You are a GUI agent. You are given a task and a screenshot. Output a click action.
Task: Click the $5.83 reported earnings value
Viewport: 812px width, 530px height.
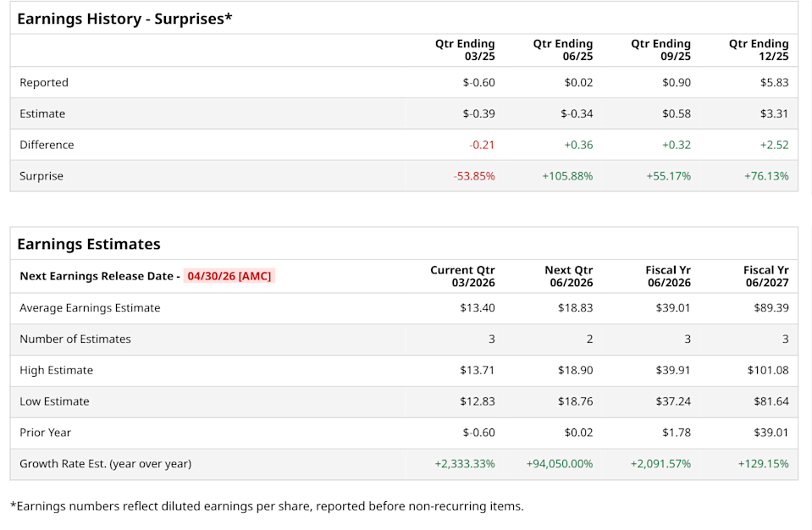pos(774,82)
